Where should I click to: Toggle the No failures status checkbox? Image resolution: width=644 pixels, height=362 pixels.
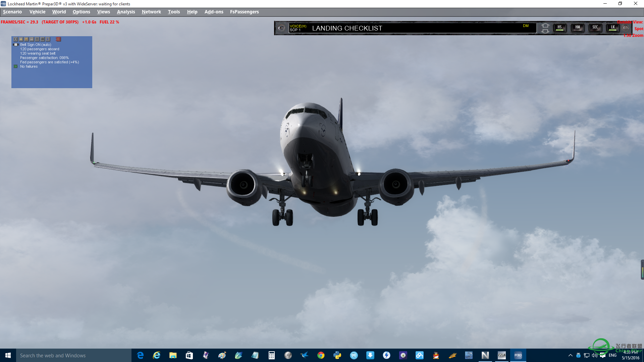point(16,67)
